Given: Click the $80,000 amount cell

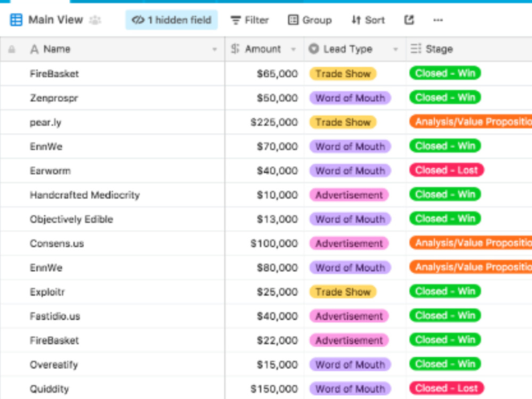Looking at the screenshot, I should tap(264, 268).
